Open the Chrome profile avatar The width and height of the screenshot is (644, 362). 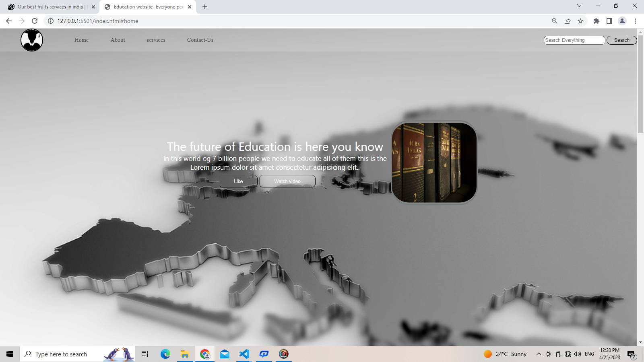(622, 21)
